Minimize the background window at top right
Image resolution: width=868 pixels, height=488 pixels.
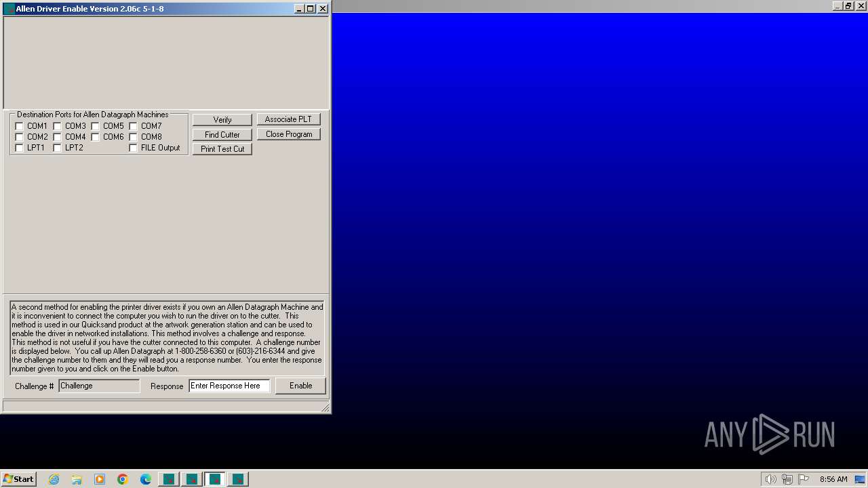point(837,6)
